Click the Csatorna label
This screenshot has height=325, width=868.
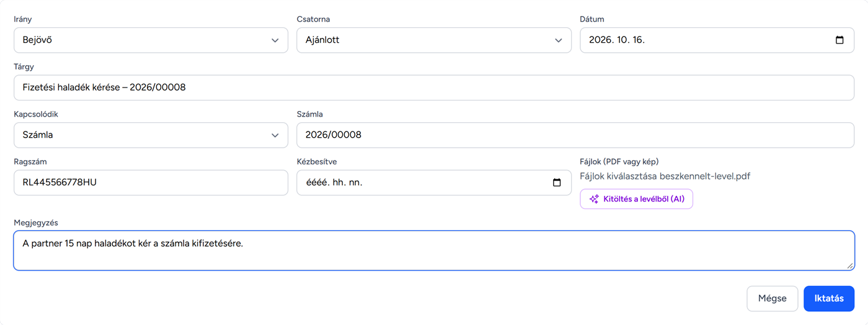[313, 19]
